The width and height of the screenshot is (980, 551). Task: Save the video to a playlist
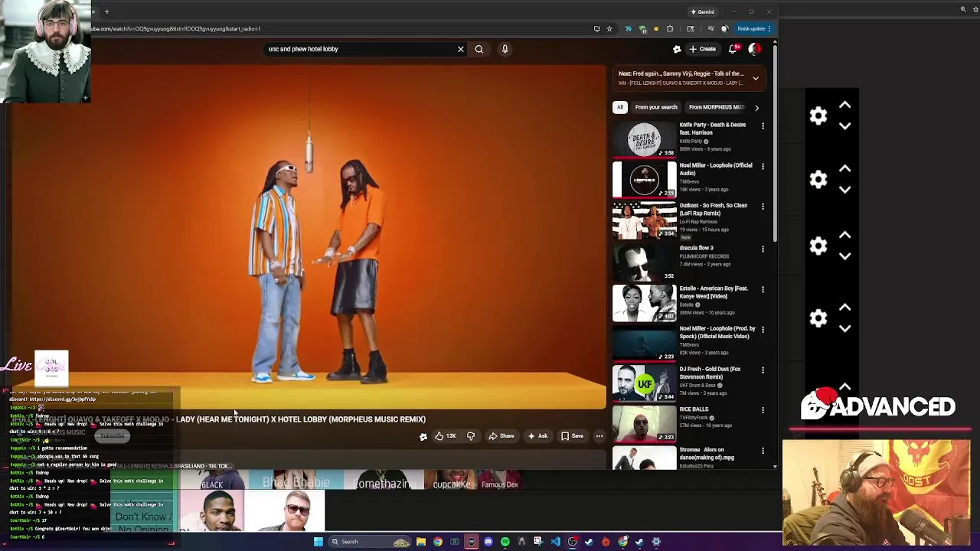(x=572, y=436)
